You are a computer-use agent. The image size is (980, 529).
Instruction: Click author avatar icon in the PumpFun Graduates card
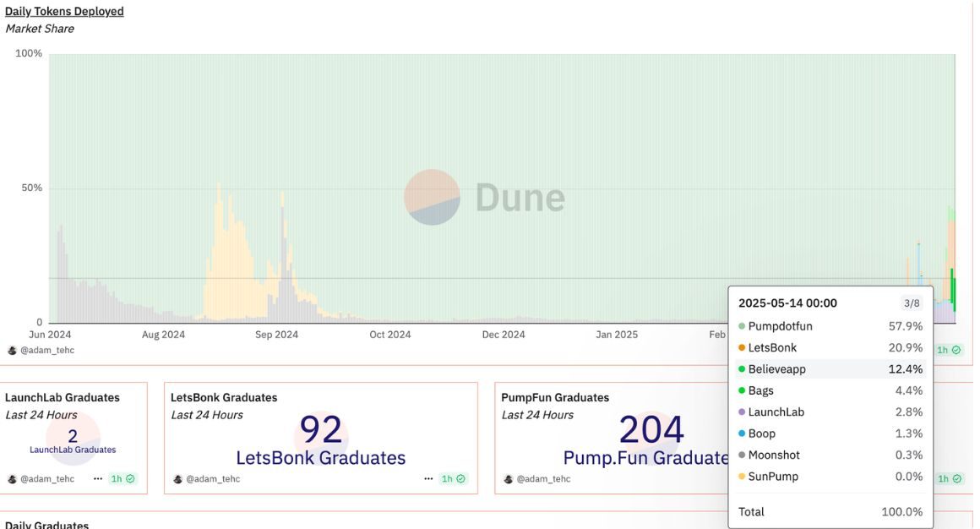508,479
